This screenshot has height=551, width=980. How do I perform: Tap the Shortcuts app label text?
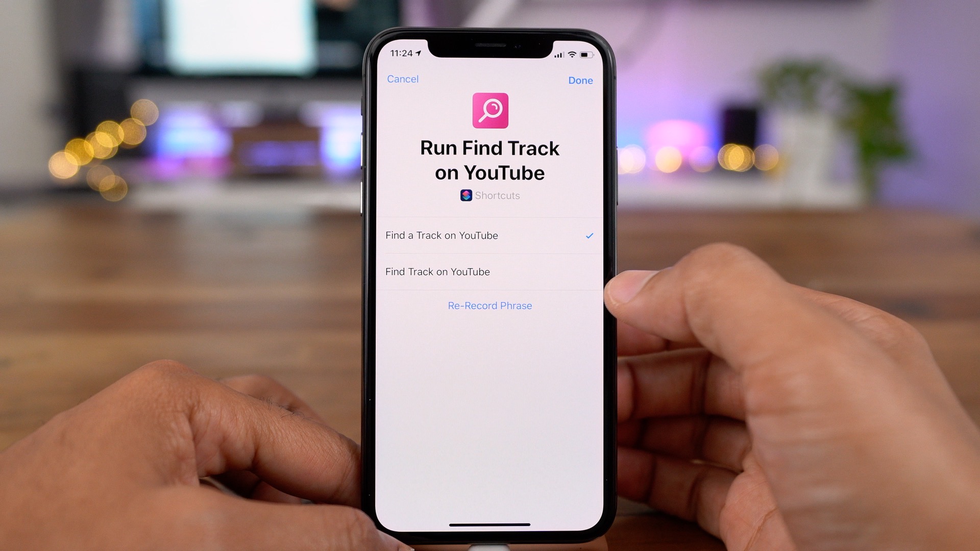point(498,195)
